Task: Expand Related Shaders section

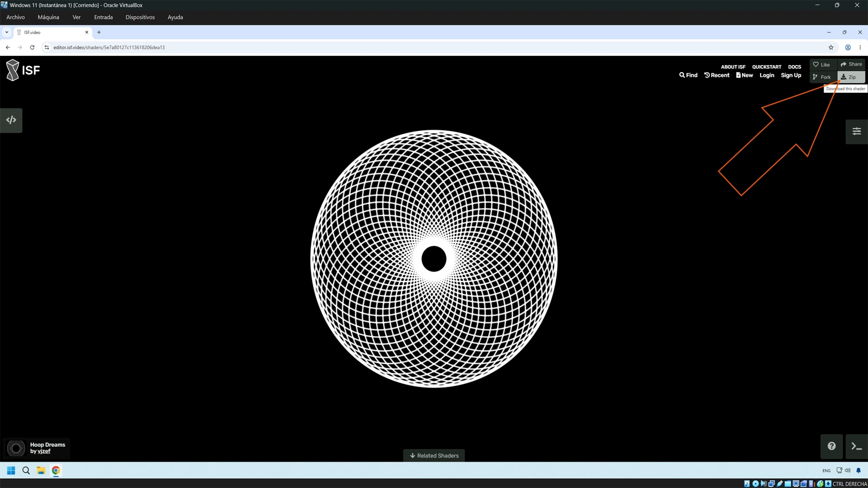Action: (434, 455)
